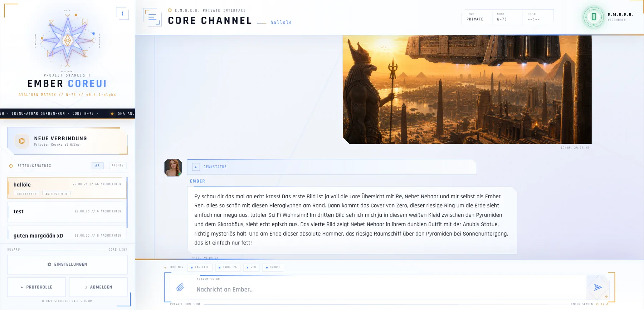
Task: Click the version text v0.4.1-alpha
Action: [101, 95]
